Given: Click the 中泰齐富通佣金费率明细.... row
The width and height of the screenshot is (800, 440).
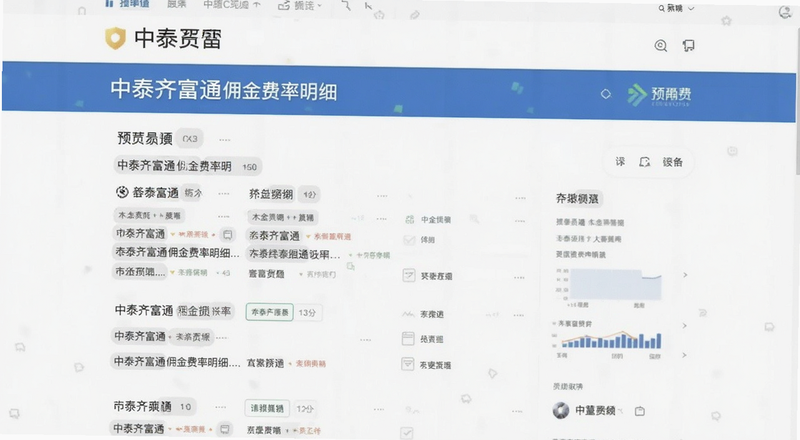Looking at the screenshot, I should pos(177,362).
